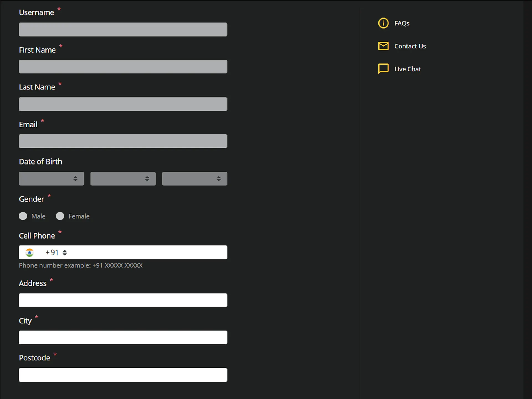The height and width of the screenshot is (399, 532).
Task: Click the 'Gender' label
Action: click(31, 199)
